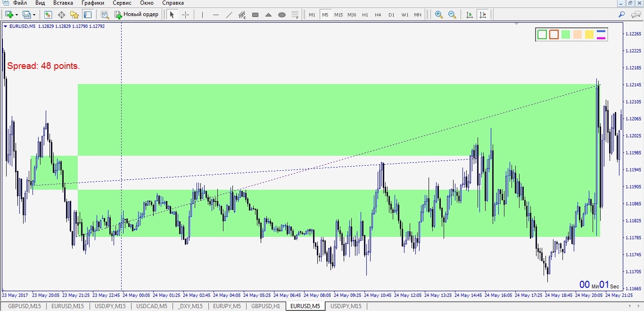Pick the yellow color swatch
644x311 pixels.
(x=589, y=34)
